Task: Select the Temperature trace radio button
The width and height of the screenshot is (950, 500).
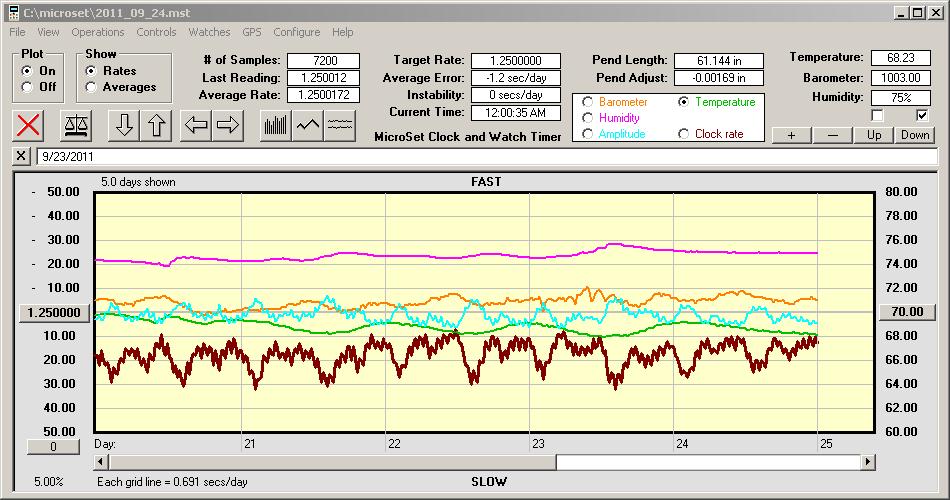Action: point(683,102)
